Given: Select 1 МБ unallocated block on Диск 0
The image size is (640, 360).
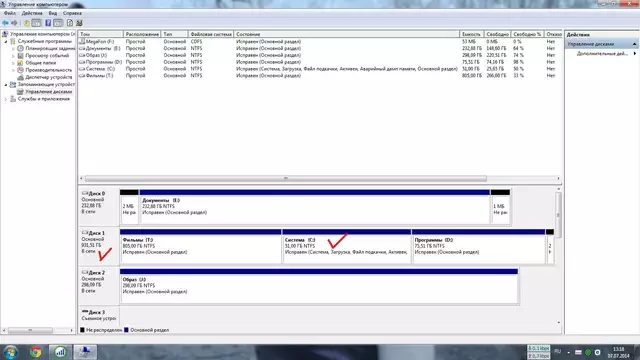Looking at the screenshot, I should pos(500,207).
